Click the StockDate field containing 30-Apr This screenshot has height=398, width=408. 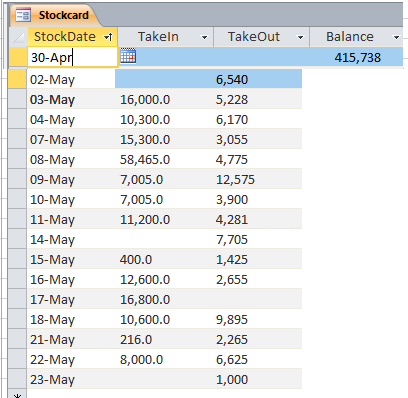tap(72, 57)
